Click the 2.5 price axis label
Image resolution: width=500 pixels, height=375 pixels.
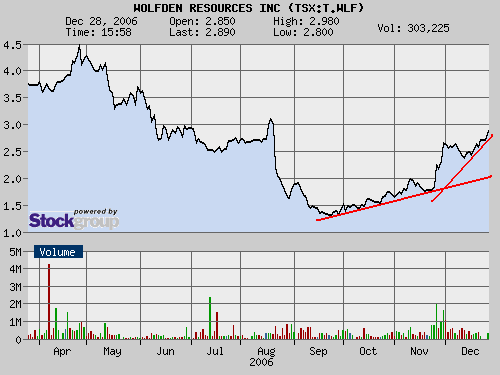(12, 152)
